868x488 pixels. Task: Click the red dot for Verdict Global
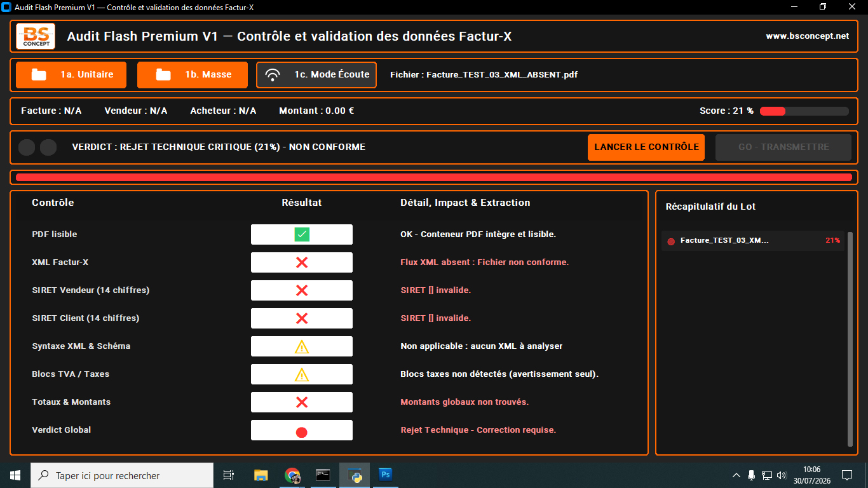click(x=302, y=432)
